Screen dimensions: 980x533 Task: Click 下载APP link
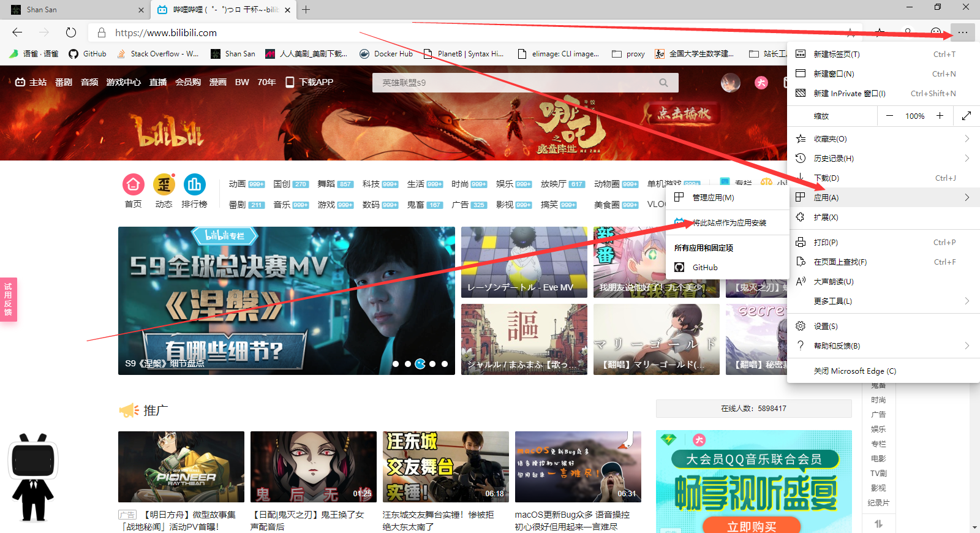[309, 82]
